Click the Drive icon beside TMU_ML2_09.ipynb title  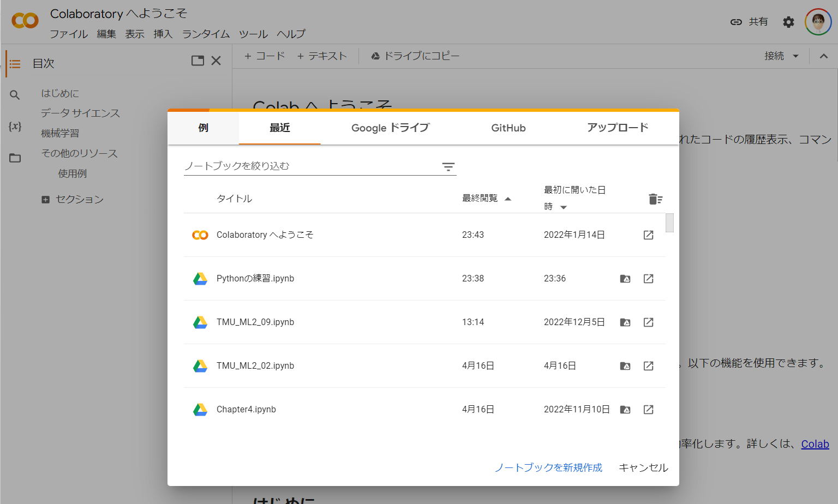click(200, 322)
